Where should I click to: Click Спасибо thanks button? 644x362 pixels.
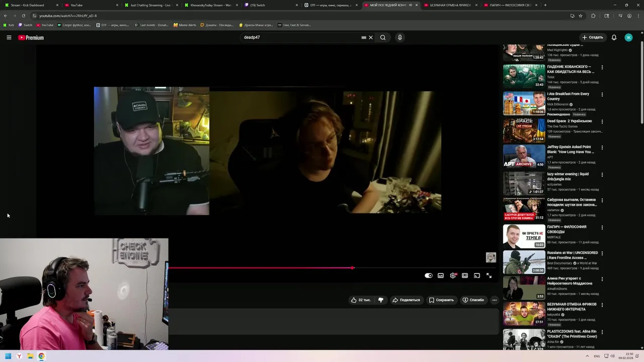pos(473,300)
